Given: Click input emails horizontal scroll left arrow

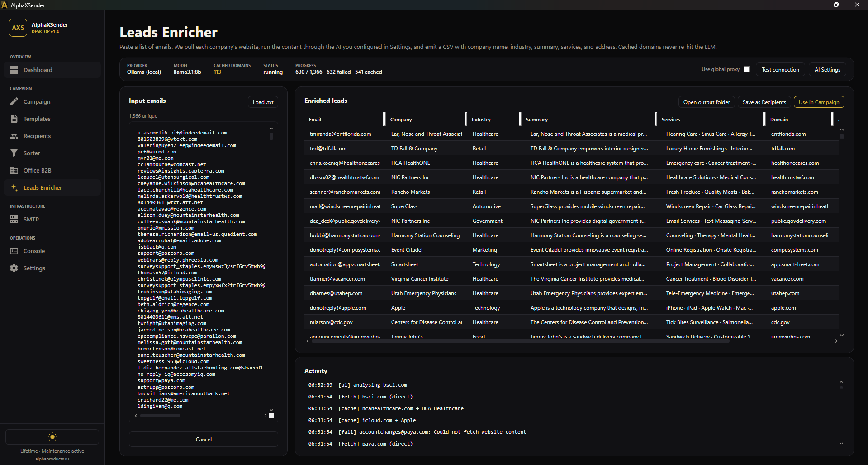Looking at the screenshot, I should [x=136, y=415].
